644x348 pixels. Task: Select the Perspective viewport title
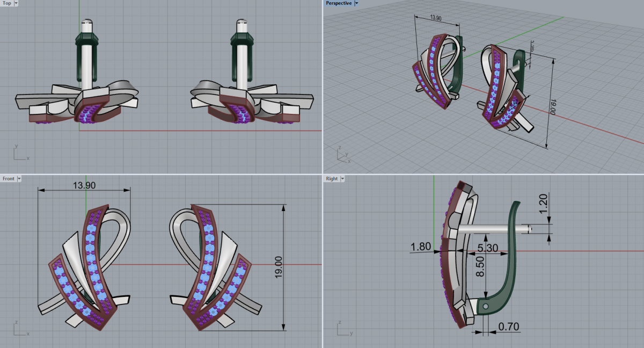tap(339, 3)
